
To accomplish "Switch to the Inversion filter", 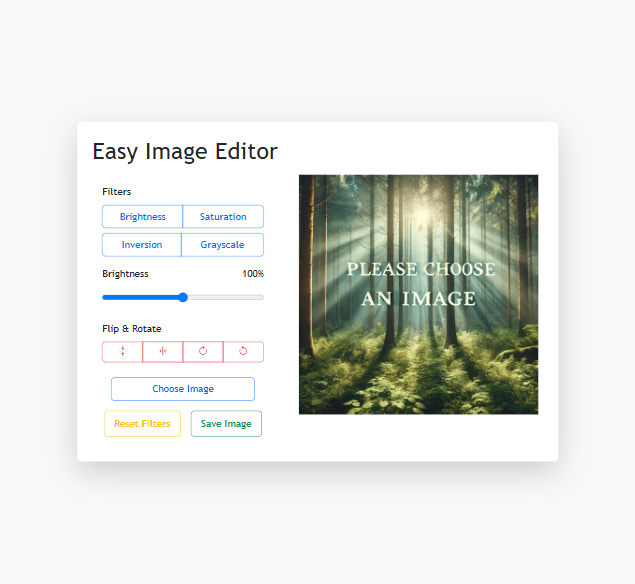I will point(142,245).
